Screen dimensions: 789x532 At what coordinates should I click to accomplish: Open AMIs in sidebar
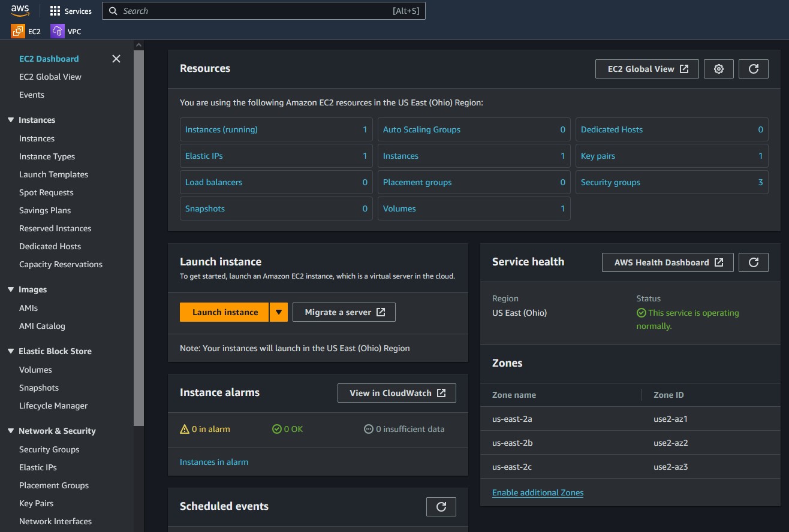(x=28, y=308)
